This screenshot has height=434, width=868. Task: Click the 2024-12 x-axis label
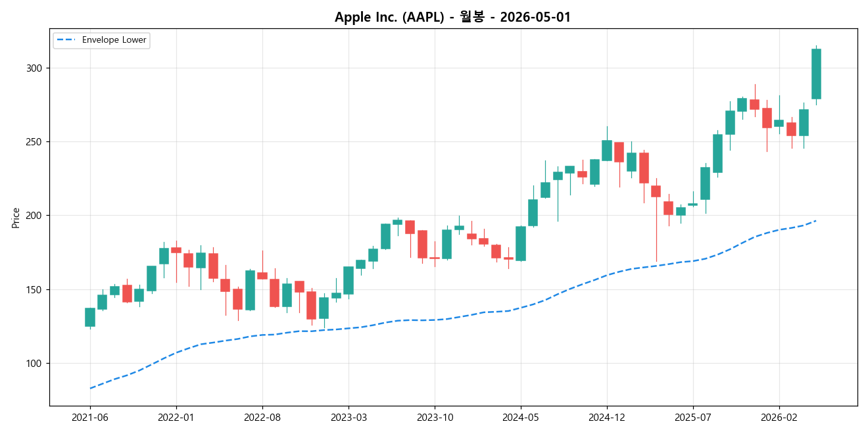coord(607,417)
